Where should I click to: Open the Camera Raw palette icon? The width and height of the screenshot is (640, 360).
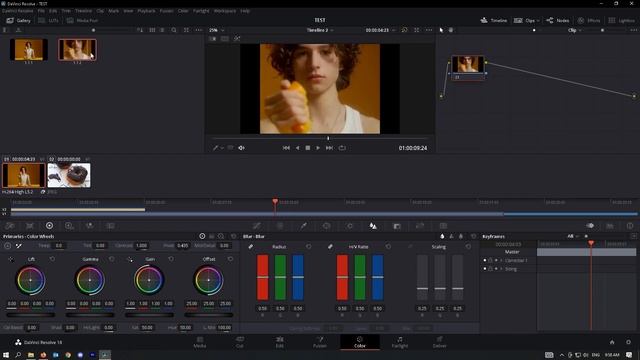pyautogui.click(x=10, y=226)
